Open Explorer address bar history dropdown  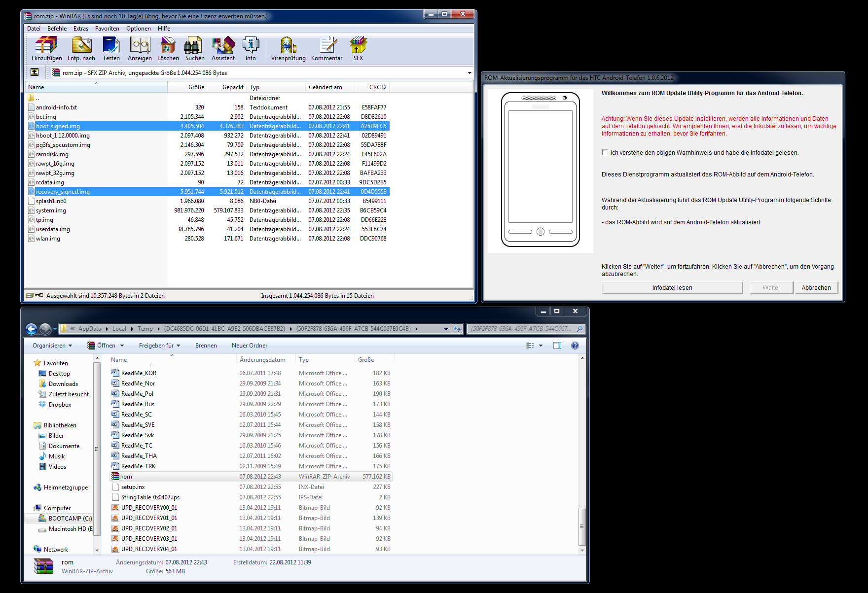click(x=446, y=329)
